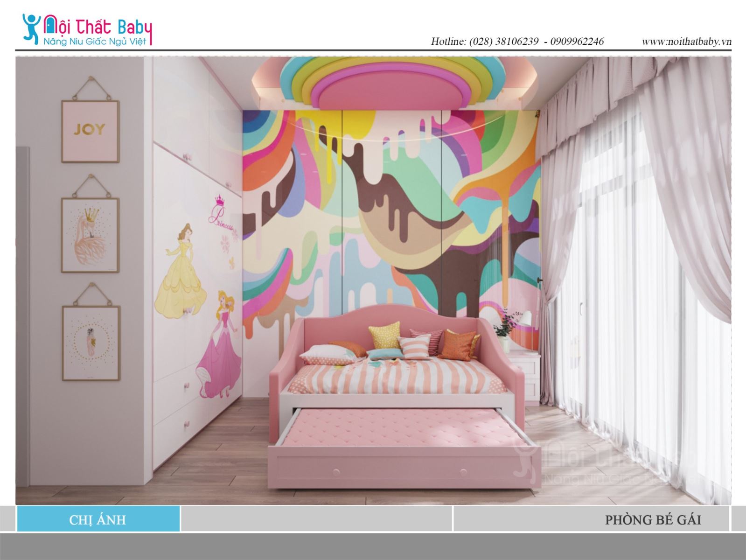The image size is (746, 560).
Task: Click the Nội Thất Baby logo
Action: click(x=87, y=29)
